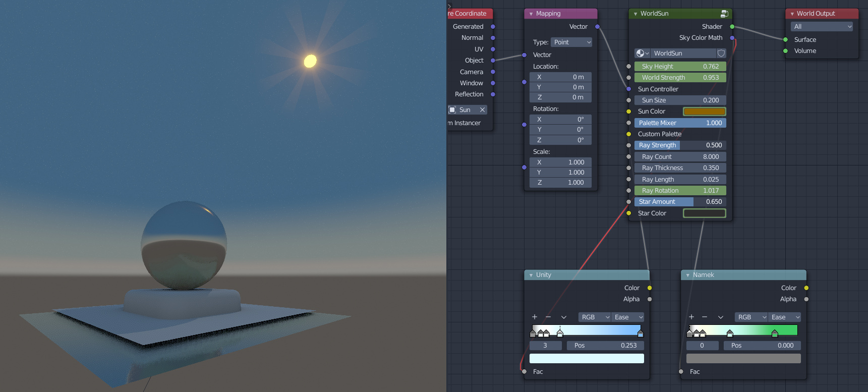
Task: Collapse the Mapping node
Action: (x=531, y=14)
